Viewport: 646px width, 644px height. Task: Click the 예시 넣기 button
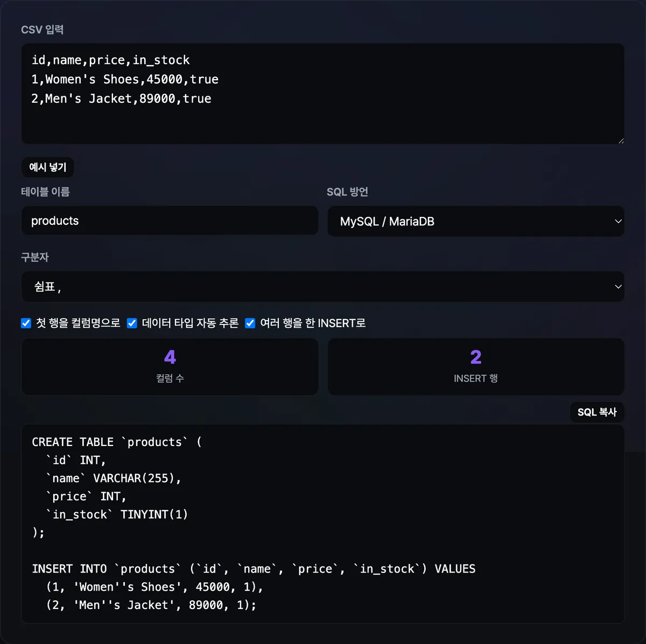[47, 167]
